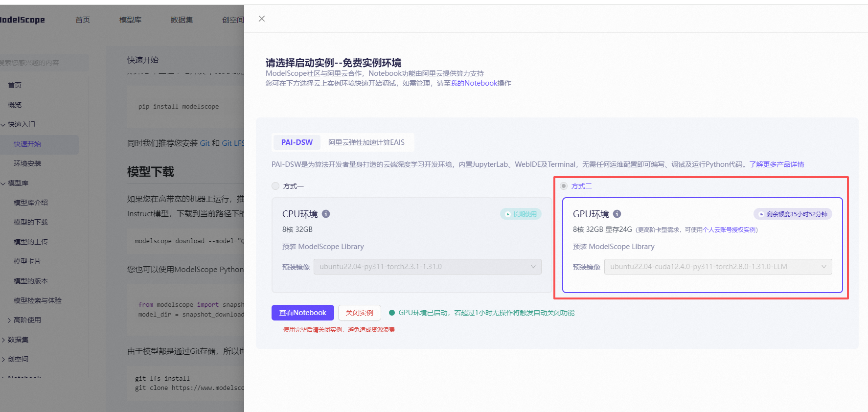Click the sidebar search input field

pos(44,63)
